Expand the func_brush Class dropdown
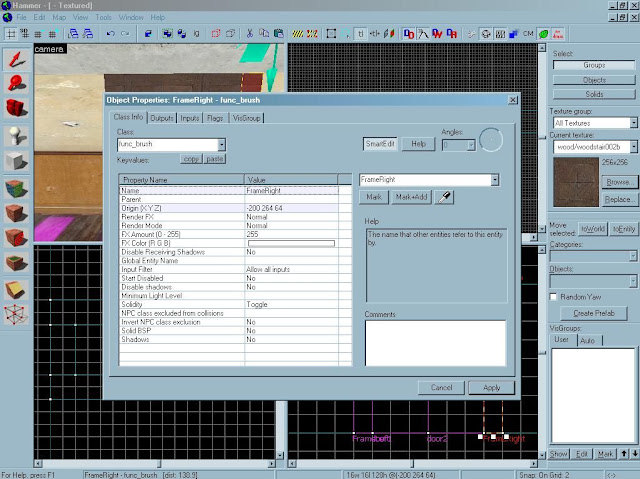640x479 pixels. pos(221,145)
